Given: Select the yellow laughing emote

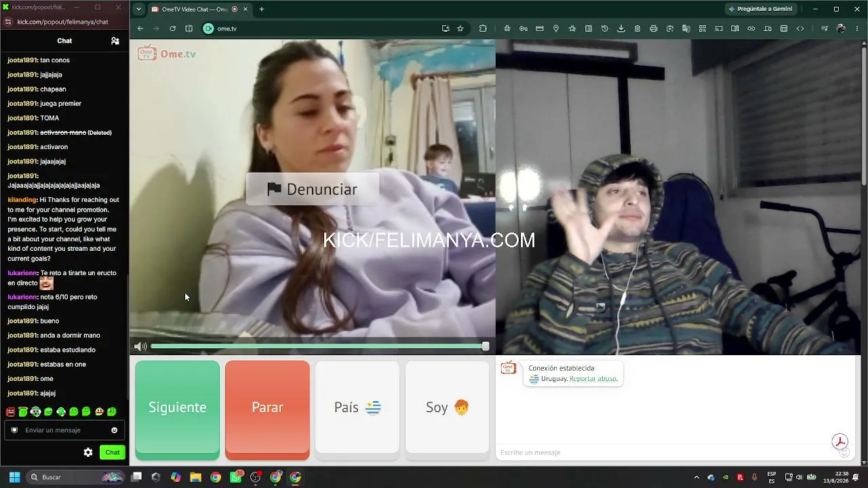Looking at the screenshot, I should (x=99, y=411).
